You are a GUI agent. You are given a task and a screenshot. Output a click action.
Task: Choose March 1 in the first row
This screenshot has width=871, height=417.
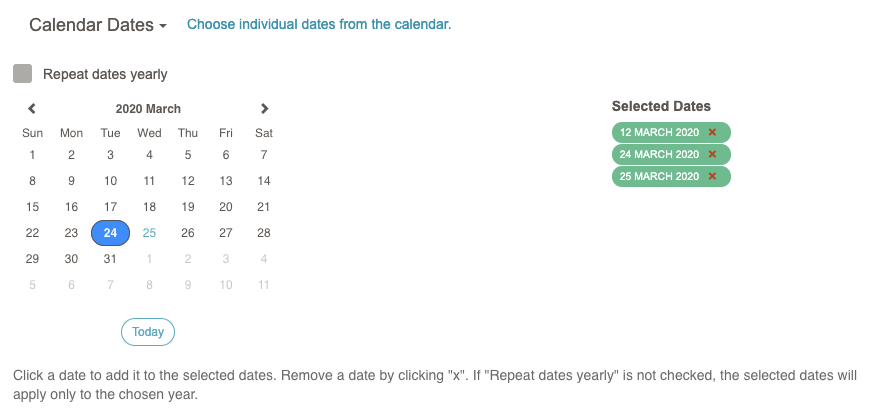pos(32,155)
